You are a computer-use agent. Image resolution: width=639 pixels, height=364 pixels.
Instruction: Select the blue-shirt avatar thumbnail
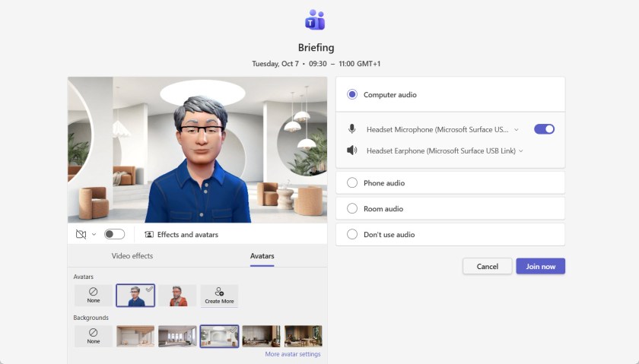tap(135, 295)
